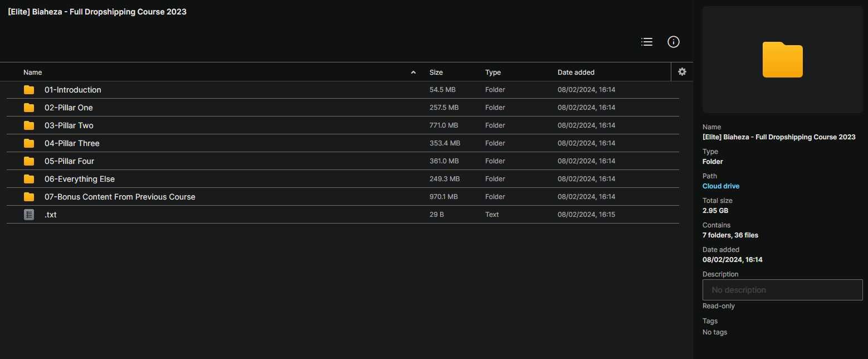Screen dimensions: 868x359
Task: Click size 249.3 MB cell
Action: pyautogui.click(x=445, y=179)
